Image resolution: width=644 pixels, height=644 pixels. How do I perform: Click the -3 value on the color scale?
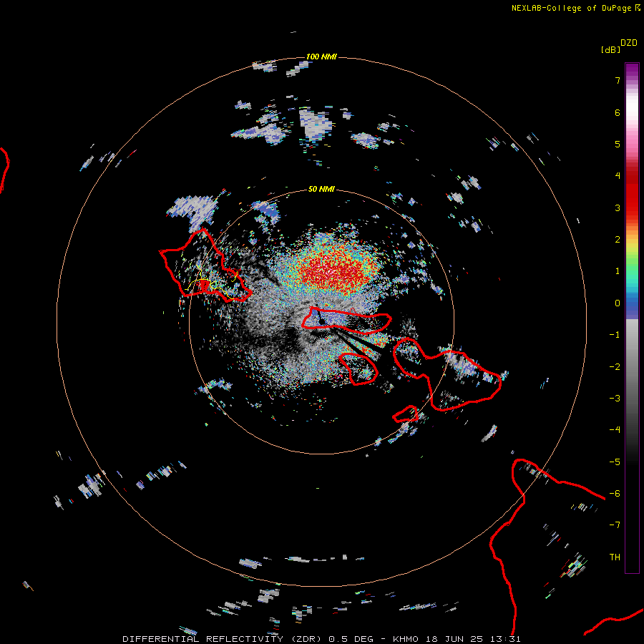(615, 399)
